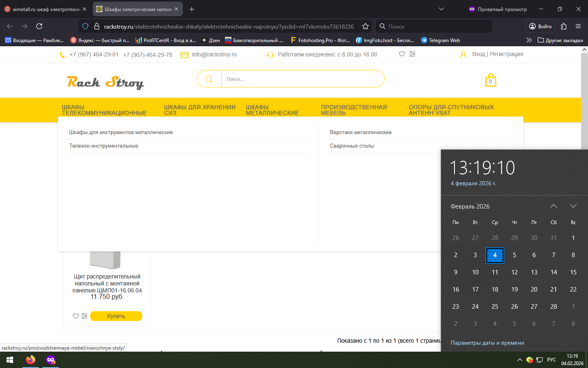Select 25 February in the calendar
Screen dimensions: 588x368
pyautogui.click(x=495, y=307)
